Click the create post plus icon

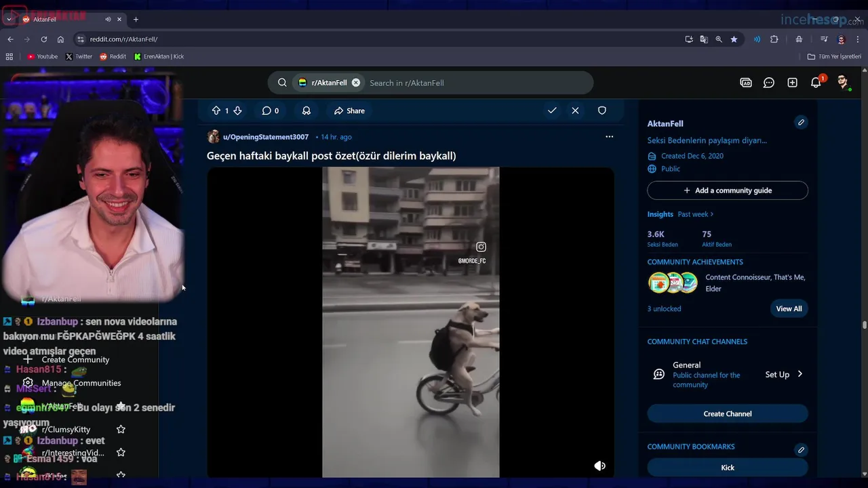792,83
